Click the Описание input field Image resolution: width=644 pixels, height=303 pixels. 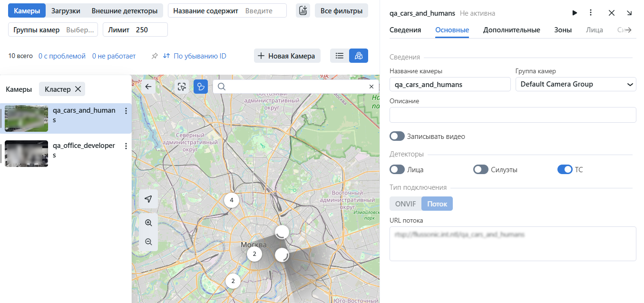(x=512, y=115)
